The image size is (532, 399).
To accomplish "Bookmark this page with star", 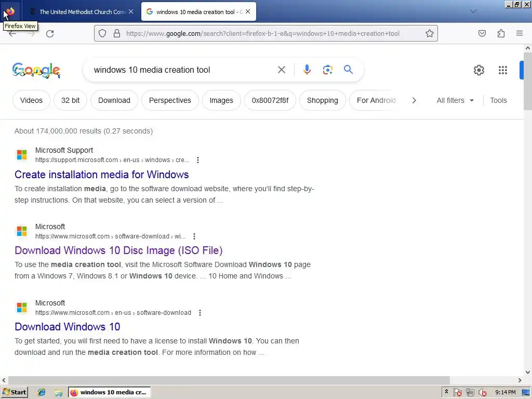I will tap(430, 33).
